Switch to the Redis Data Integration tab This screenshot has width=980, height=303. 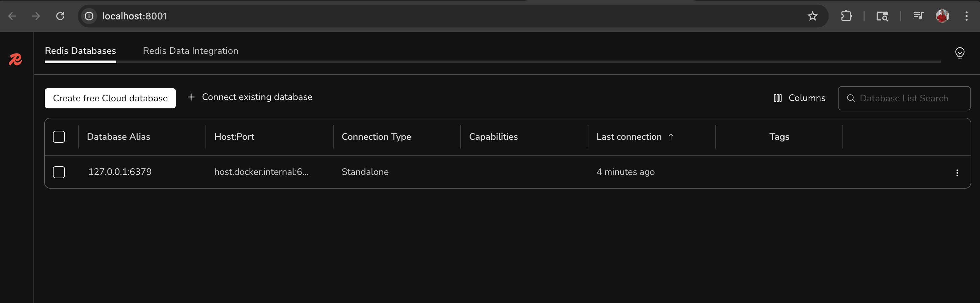(190, 51)
